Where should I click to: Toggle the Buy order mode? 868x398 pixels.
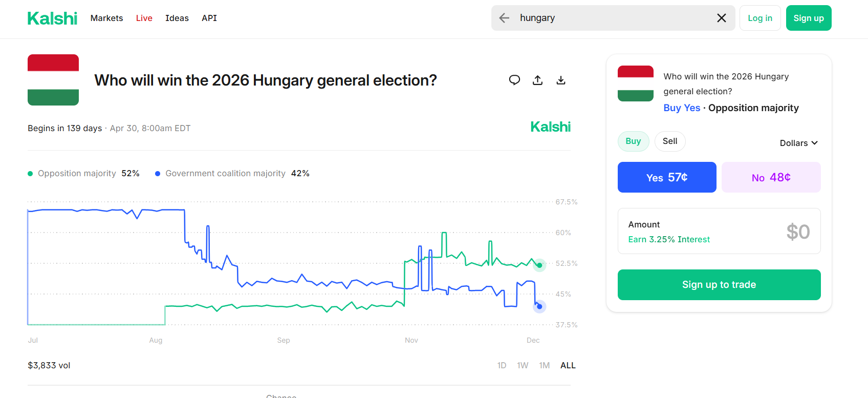click(x=633, y=141)
